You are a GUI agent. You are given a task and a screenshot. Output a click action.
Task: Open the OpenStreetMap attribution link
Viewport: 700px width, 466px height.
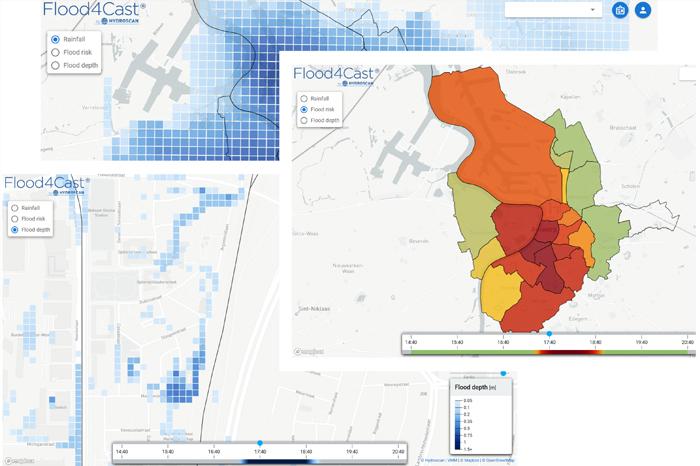499,460
